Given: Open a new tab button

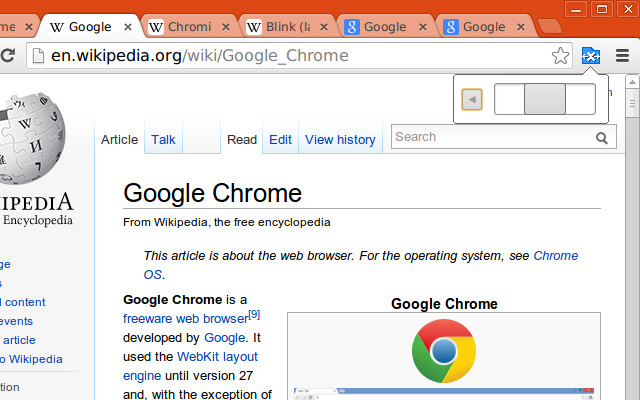Looking at the screenshot, I should [x=549, y=26].
